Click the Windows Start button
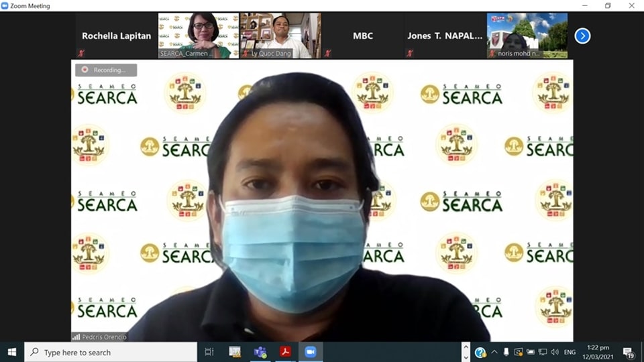This screenshot has width=644, height=362. pos(11,352)
